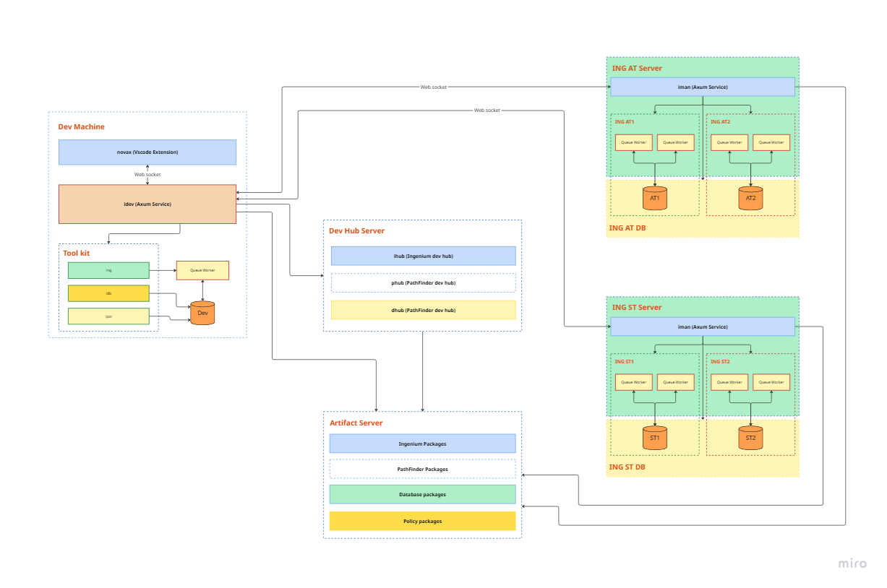Click the ing shape inside Tool kit
Image resolution: width=887 pixels, height=588 pixels.
(108, 270)
